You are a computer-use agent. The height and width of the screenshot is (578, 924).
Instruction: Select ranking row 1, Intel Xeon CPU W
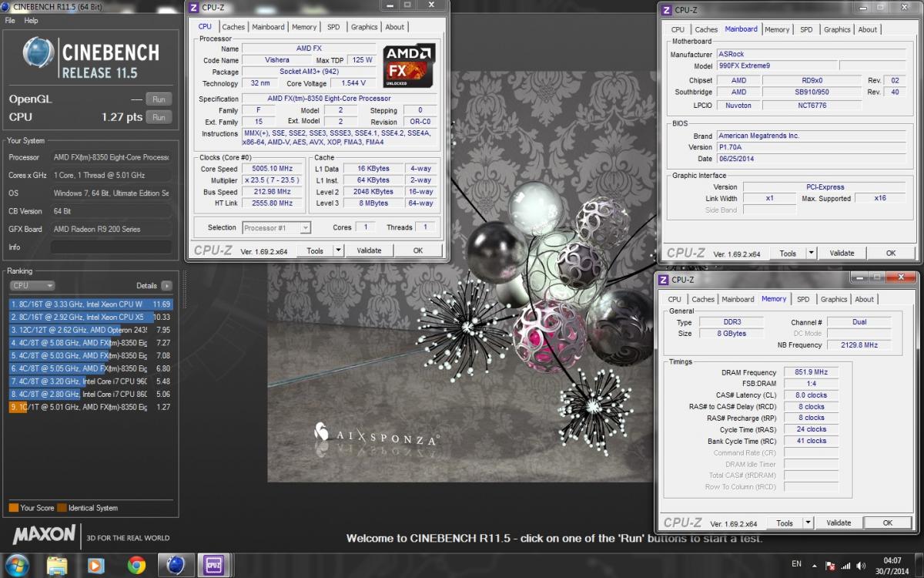(91, 304)
